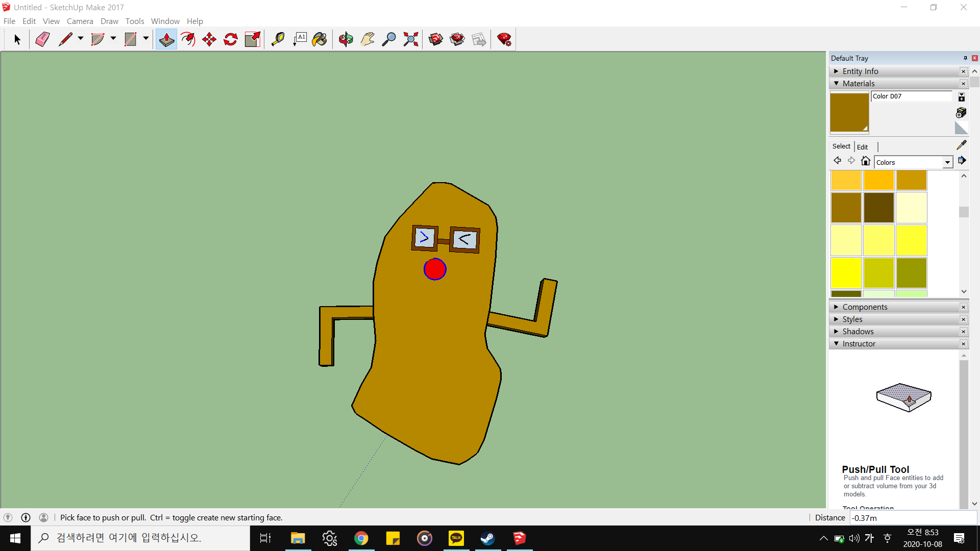Open the Colors library dropdown
Image resolution: width=980 pixels, height=551 pixels.
[x=947, y=162]
